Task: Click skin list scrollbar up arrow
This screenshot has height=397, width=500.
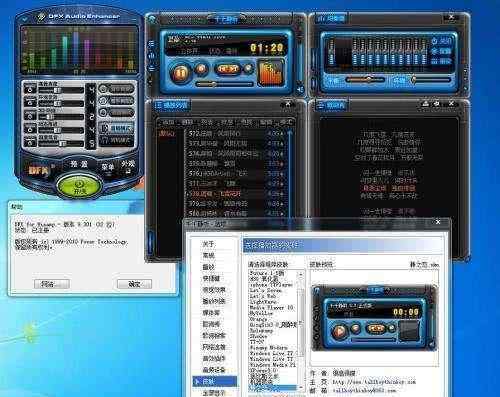Action: pos(301,274)
